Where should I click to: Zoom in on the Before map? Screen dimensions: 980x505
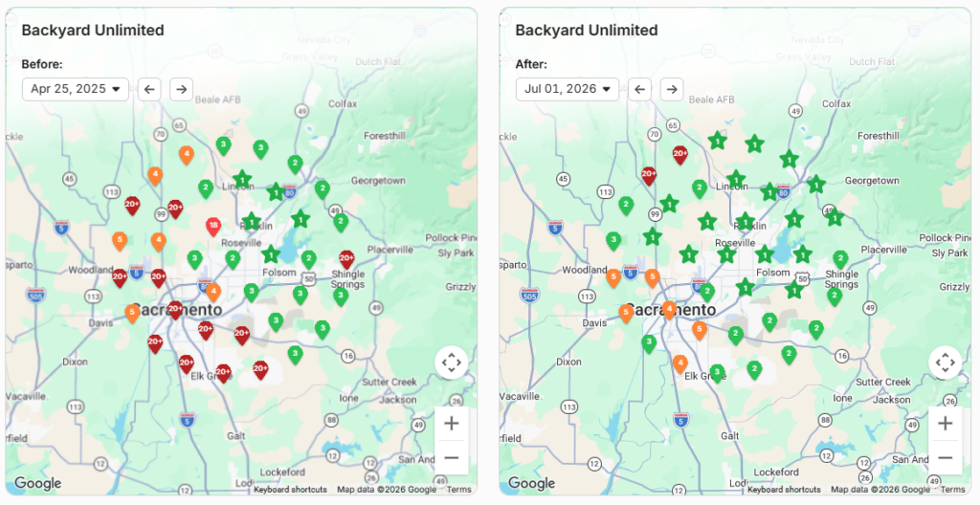pyautogui.click(x=452, y=424)
